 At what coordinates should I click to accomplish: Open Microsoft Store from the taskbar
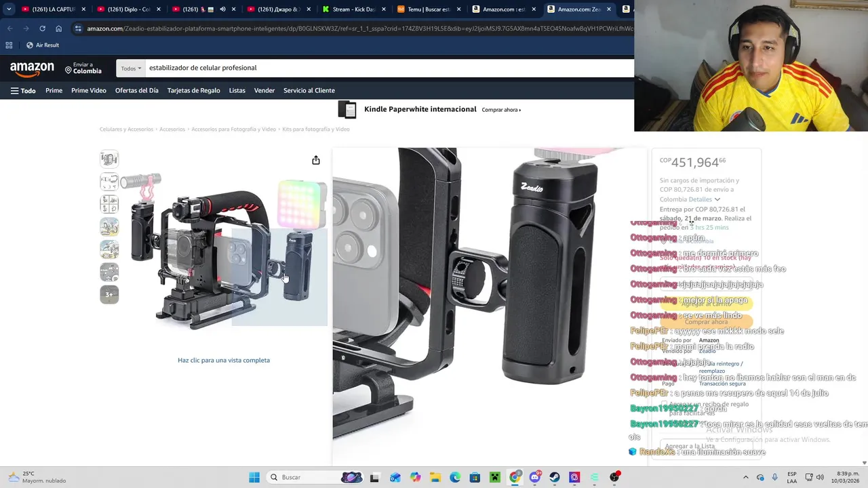click(475, 477)
